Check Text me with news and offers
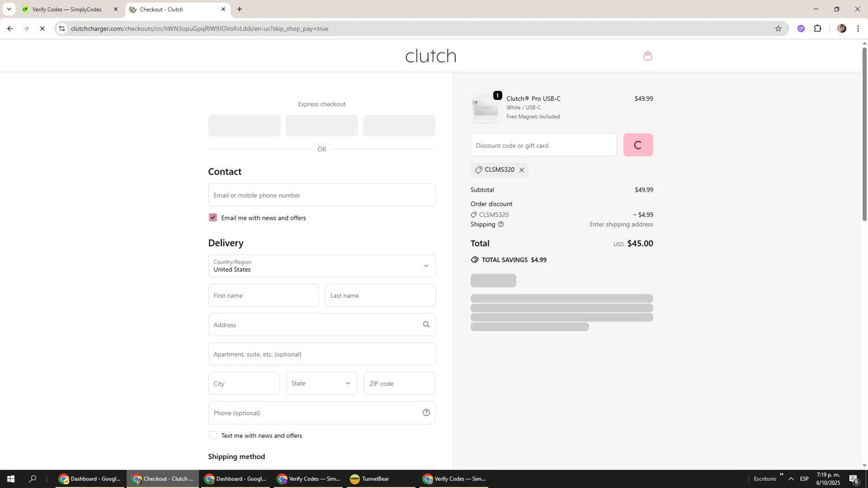The width and height of the screenshot is (868, 488). coord(213,435)
